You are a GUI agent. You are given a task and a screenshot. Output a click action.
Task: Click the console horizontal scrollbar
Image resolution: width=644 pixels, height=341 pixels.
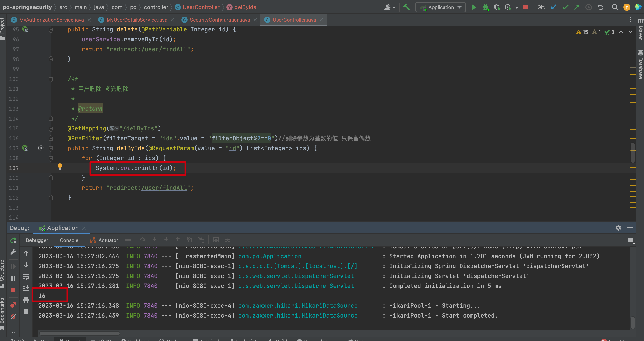[79, 333]
